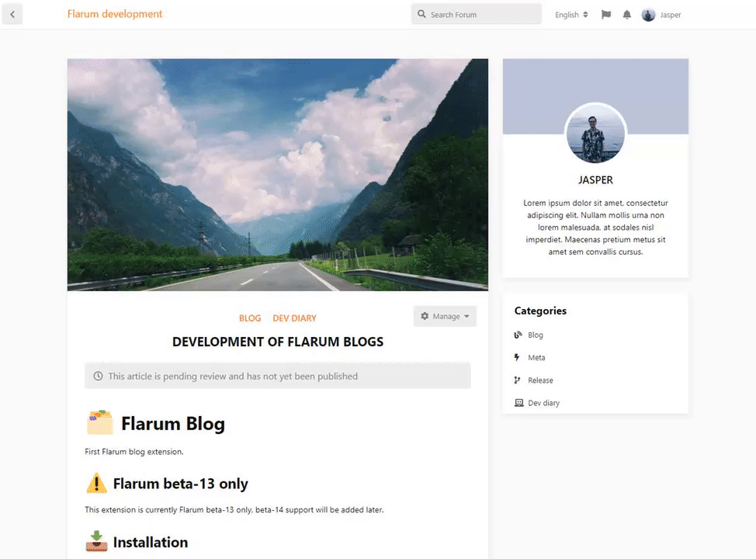The width and height of the screenshot is (756, 559).
Task: Open the Meta category
Action: pos(536,358)
